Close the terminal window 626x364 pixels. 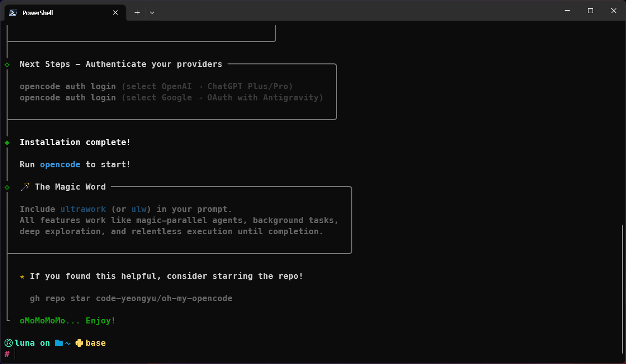(x=614, y=11)
